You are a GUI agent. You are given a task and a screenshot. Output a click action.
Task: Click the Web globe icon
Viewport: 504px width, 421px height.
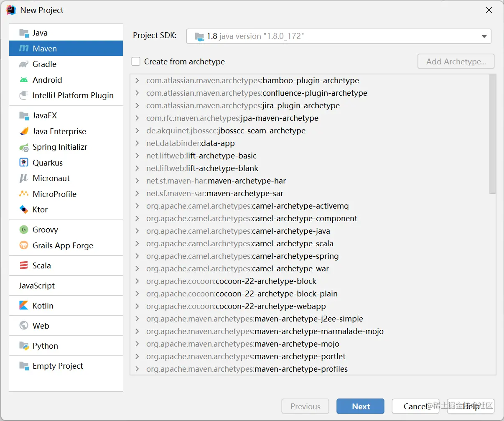coord(24,326)
